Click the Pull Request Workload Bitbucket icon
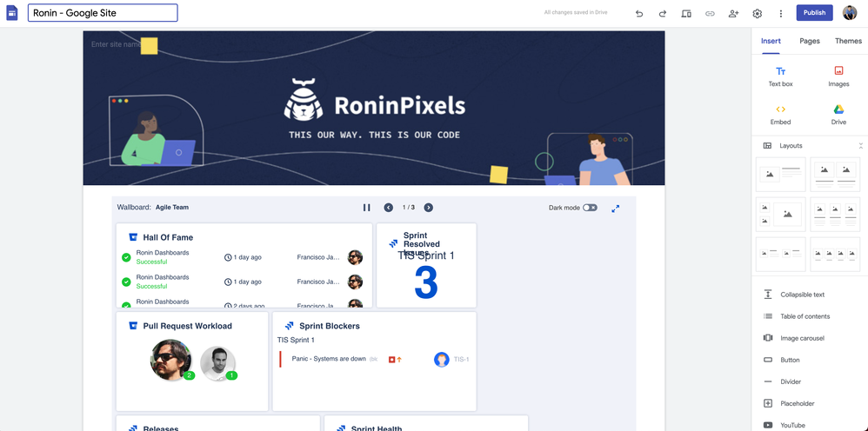The image size is (868, 431). pos(133,326)
